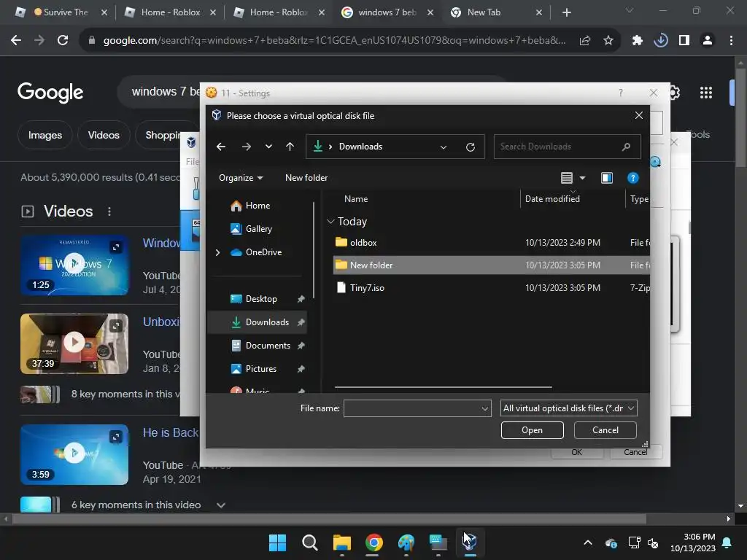Open Chrome extensions puzzle icon

click(637, 41)
